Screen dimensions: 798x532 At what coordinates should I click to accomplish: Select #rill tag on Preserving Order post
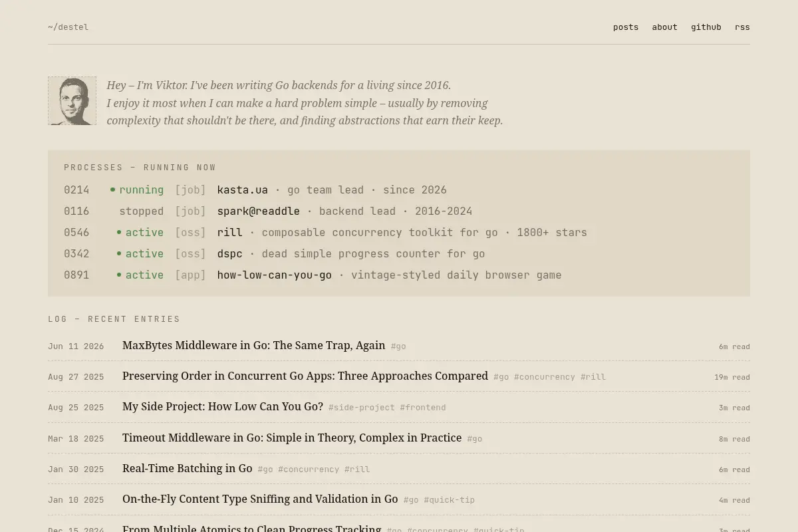[593, 377]
